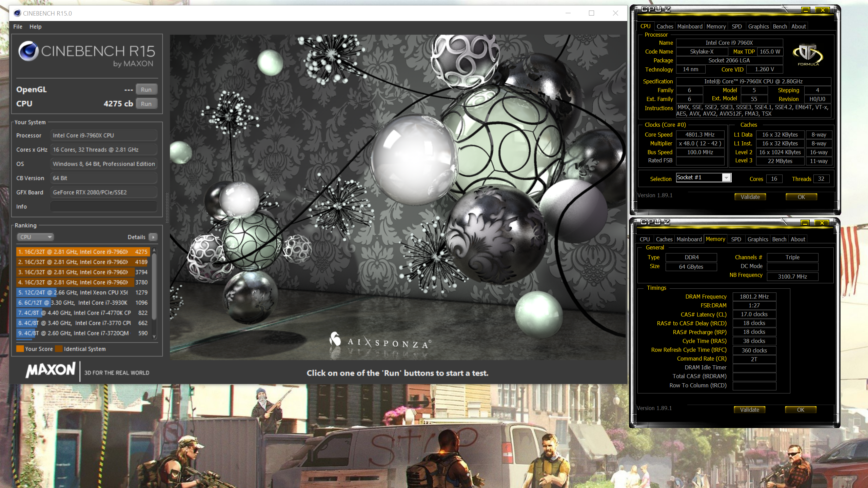Click OK in top CPU-Z window
868x488 pixels.
pos(801,197)
